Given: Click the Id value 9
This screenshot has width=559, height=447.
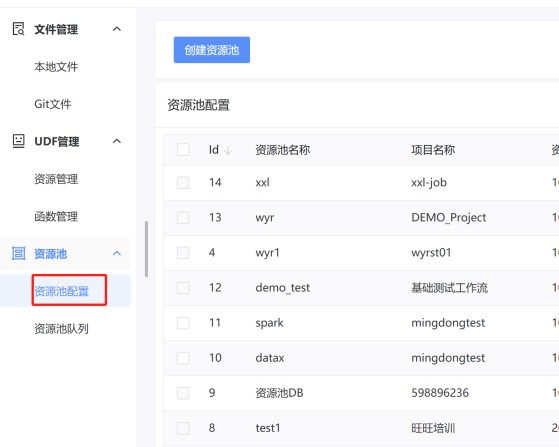Looking at the screenshot, I should tap(212, 393).
